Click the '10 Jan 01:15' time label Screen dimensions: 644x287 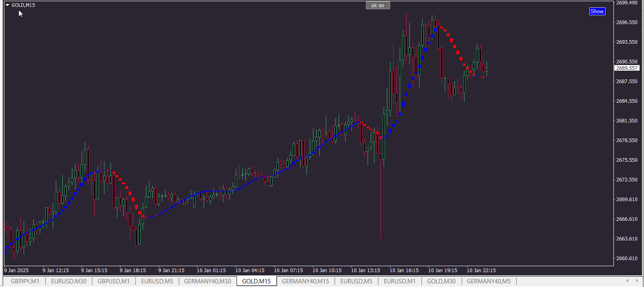[x=211, y=271]
